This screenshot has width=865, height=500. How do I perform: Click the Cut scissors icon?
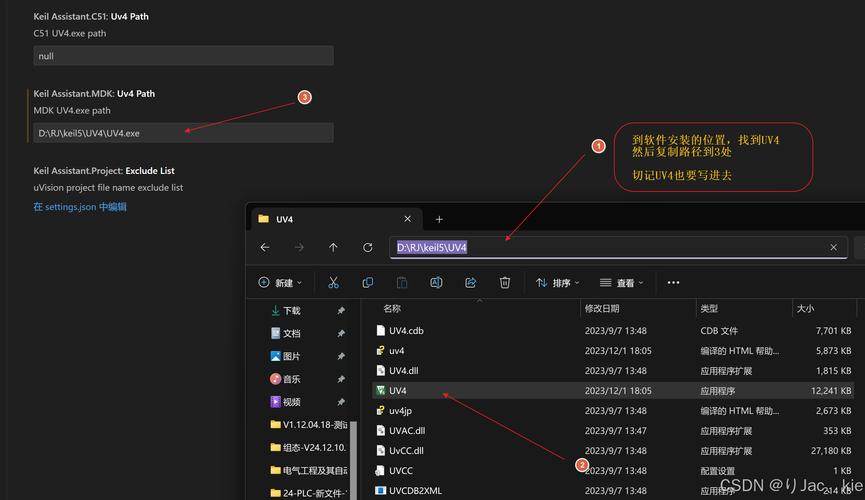[x=333, y=283]
